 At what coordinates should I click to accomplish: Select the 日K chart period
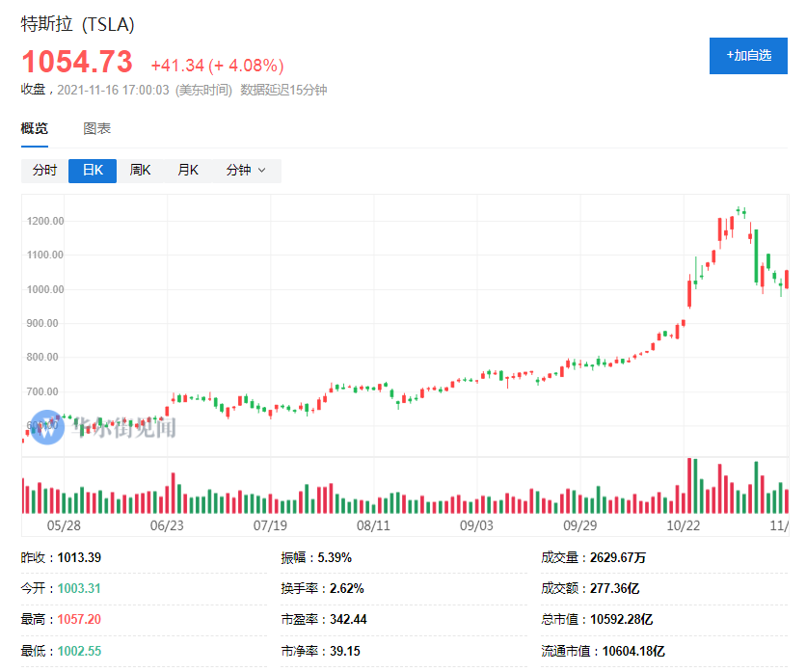point(93,171)
